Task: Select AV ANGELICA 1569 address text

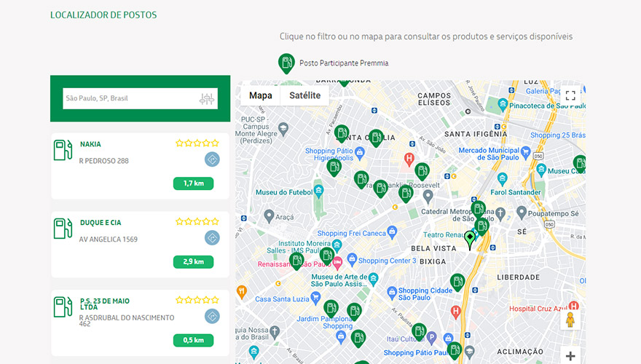Action: [109, 240]
